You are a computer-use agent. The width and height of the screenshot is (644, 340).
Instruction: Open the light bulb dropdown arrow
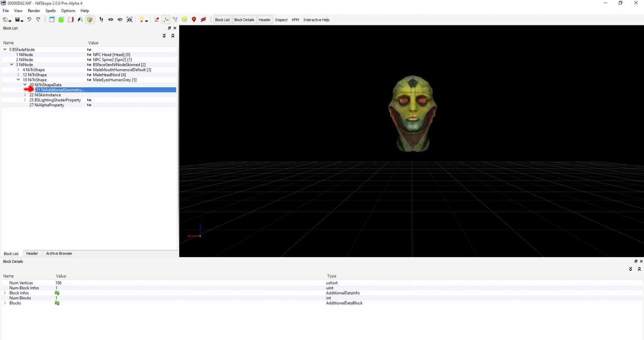(x=147, y=21)
